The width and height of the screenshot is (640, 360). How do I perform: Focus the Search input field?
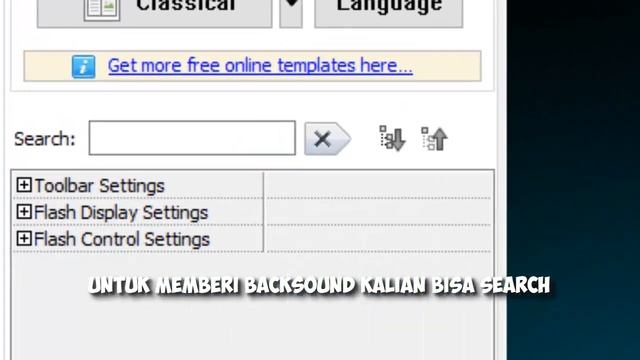192,138
